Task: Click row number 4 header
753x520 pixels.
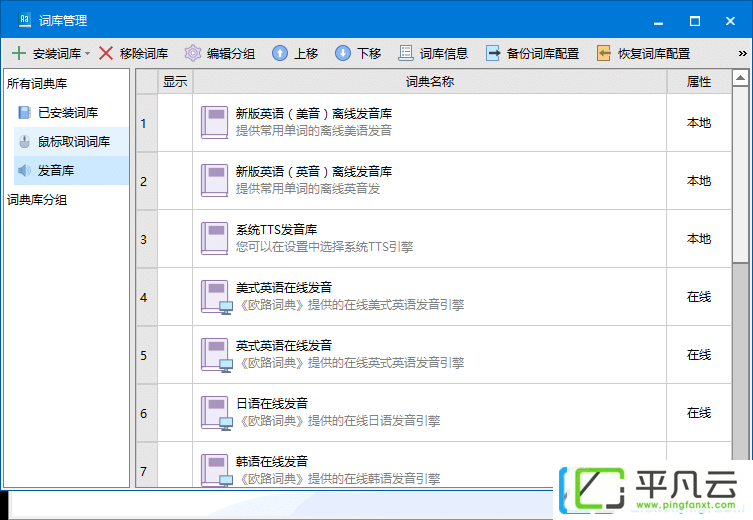Action: coord(146,297)
